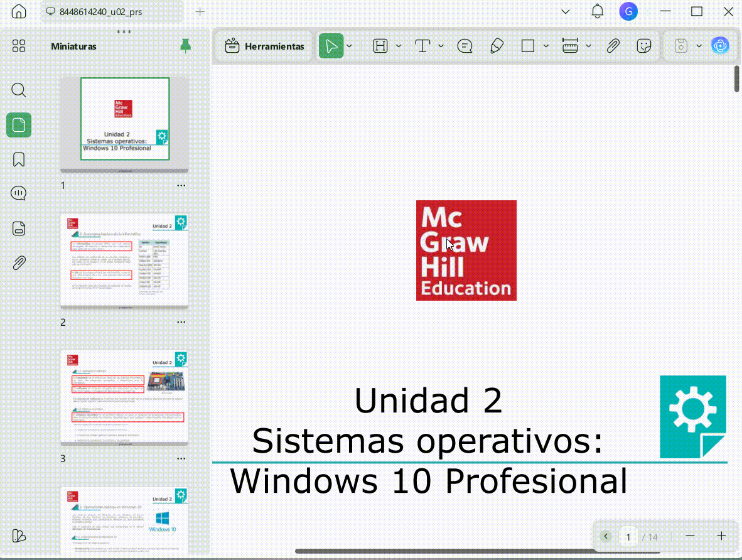Click the page number input field
This screenshot has height=560, width=742.
pyautogui.click(x=628, y=537)
